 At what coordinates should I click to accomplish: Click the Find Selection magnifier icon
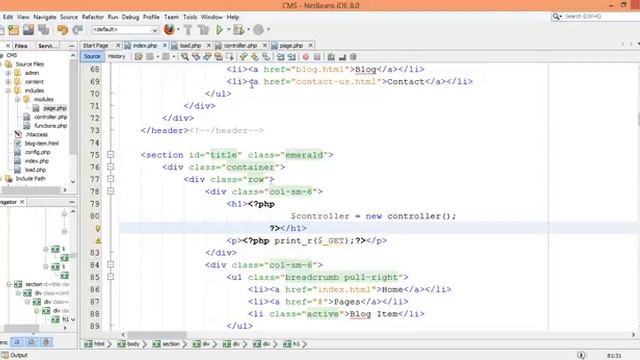[x=184, y=57]
